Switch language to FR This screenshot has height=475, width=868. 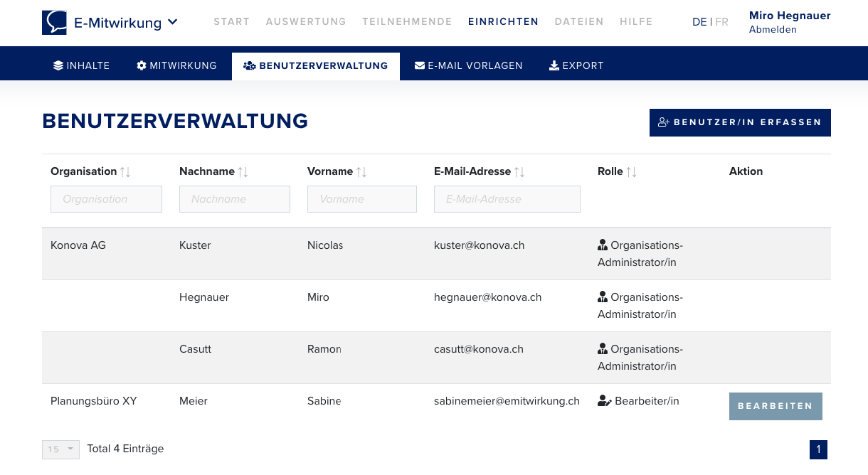coord(721,22)
